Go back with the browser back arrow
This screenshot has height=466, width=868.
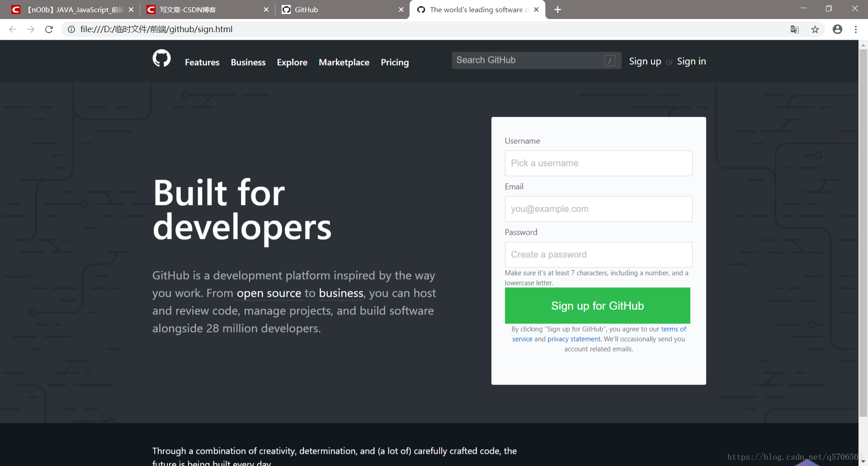point(13,29)
